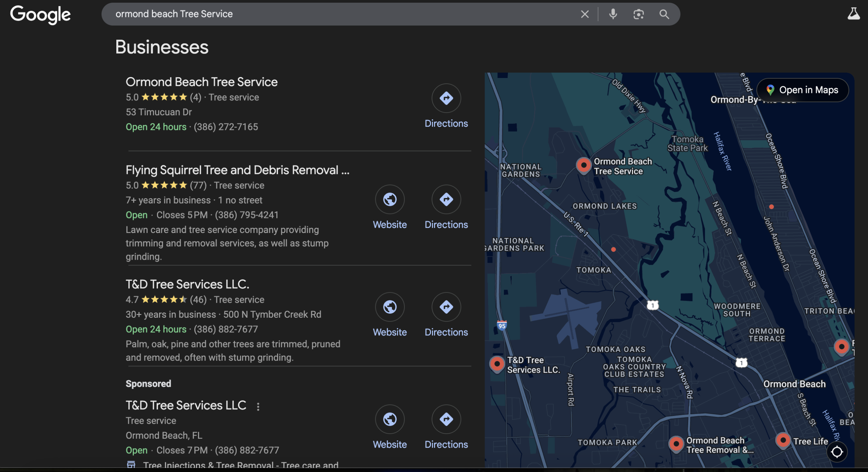The image size is (868, 472).
Task: Open Ormond Beach Tree Service listing title
Action: 201,82
